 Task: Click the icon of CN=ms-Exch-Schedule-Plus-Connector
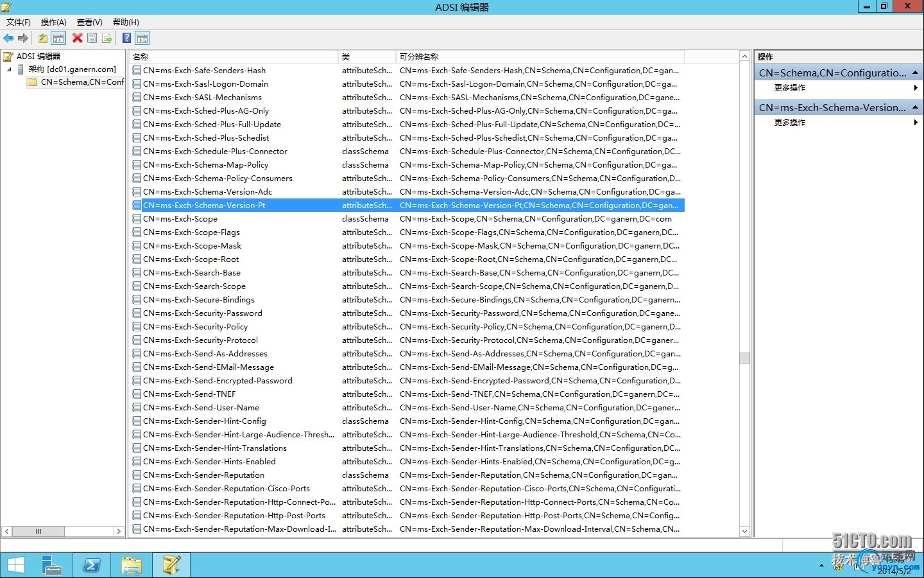(x=137, y=152)
